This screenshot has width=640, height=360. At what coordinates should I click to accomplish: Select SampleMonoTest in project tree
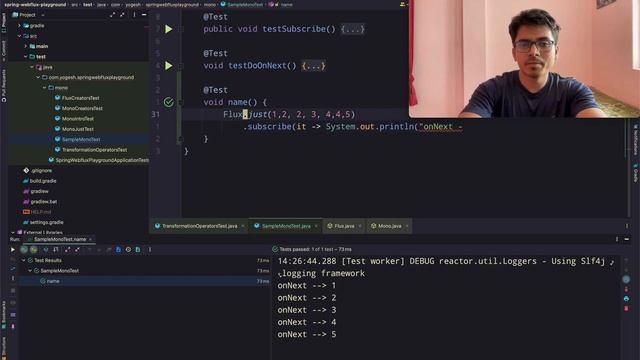point(81,140)
